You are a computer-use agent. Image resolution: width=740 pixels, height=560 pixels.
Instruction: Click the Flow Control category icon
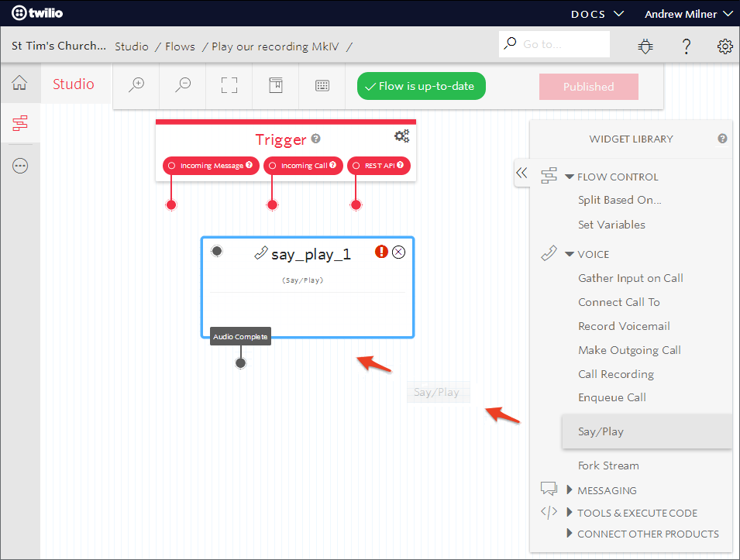point(549,176)
